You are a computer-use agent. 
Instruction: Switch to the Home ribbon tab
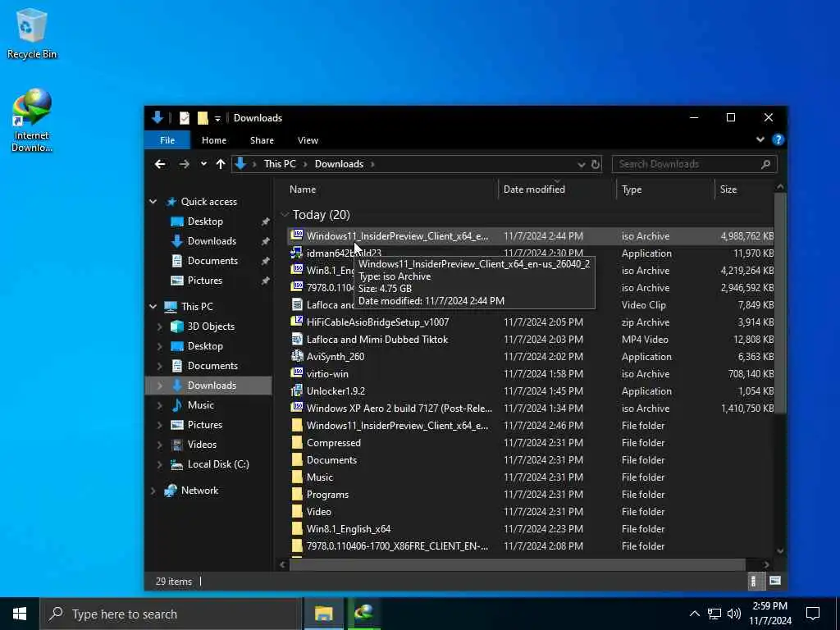(x=214, y=140)
